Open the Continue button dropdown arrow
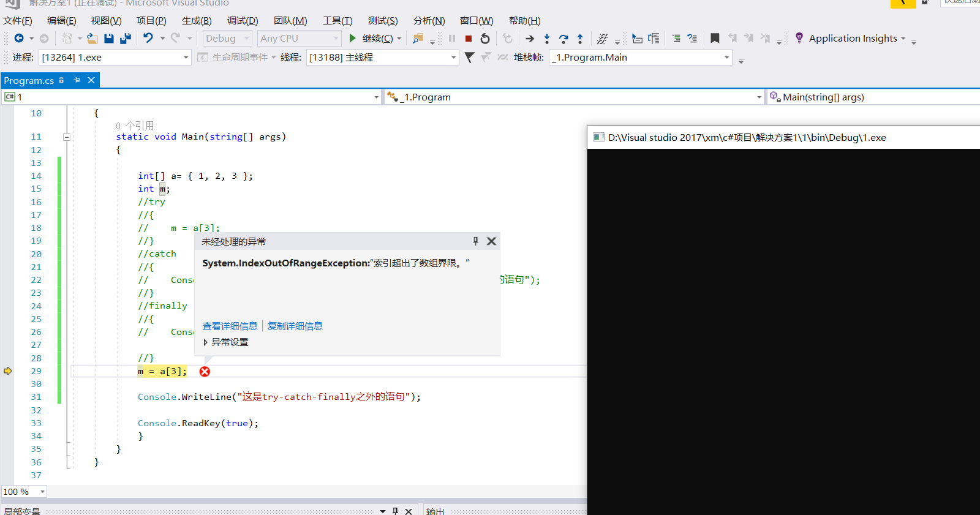Screen dimensions: 980x515 (x=399, y=39)
